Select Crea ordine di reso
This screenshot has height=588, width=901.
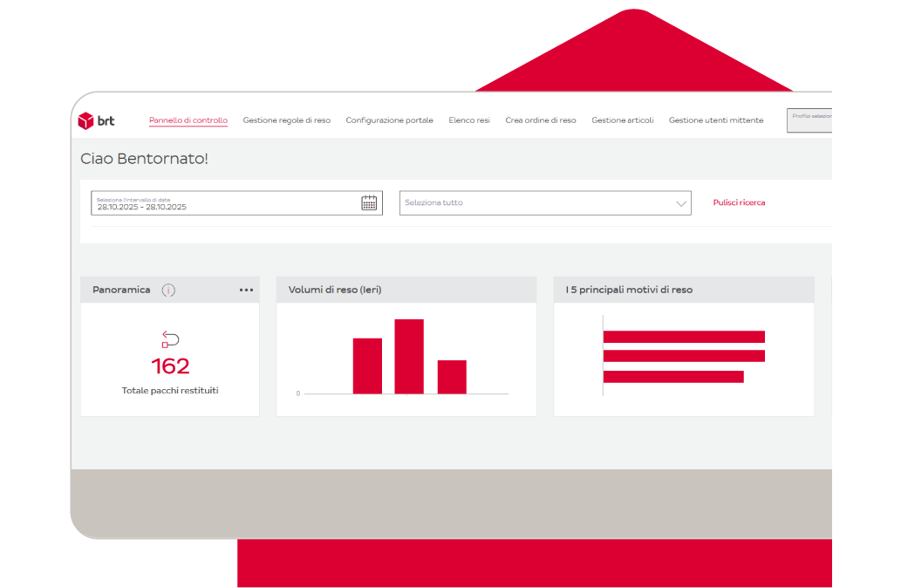540,120
